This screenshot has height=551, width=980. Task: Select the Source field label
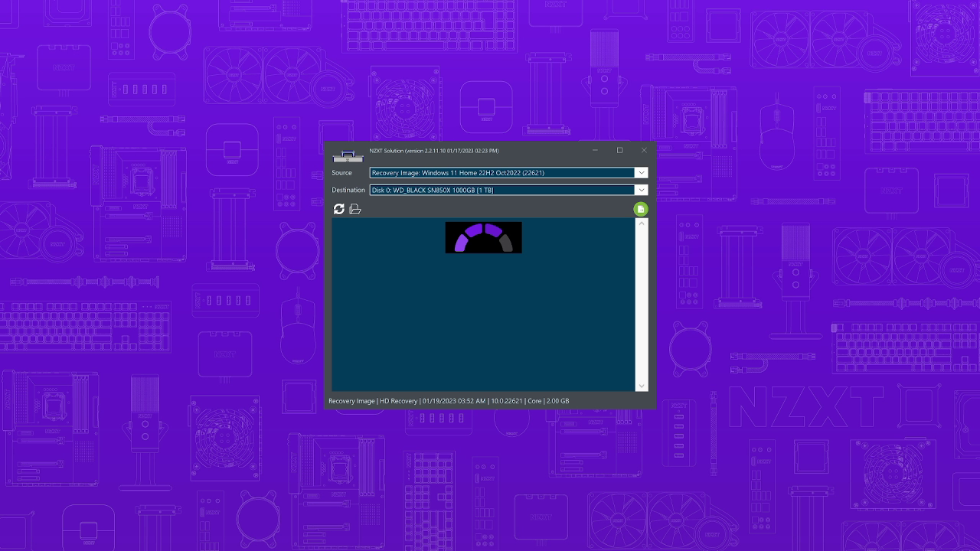342,173
